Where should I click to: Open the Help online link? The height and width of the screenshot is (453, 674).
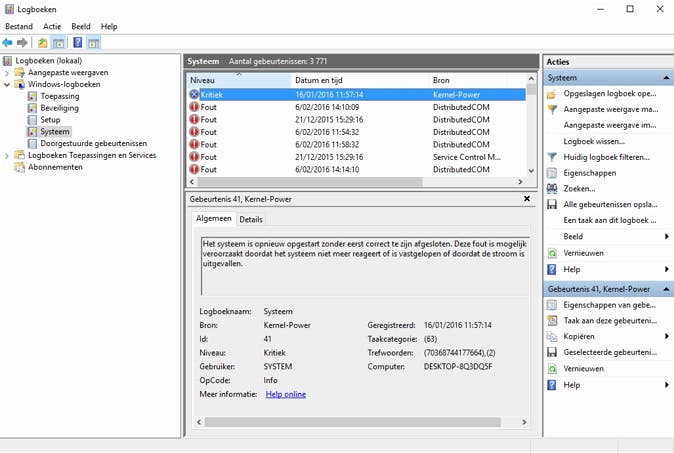(x=286, y=394)
